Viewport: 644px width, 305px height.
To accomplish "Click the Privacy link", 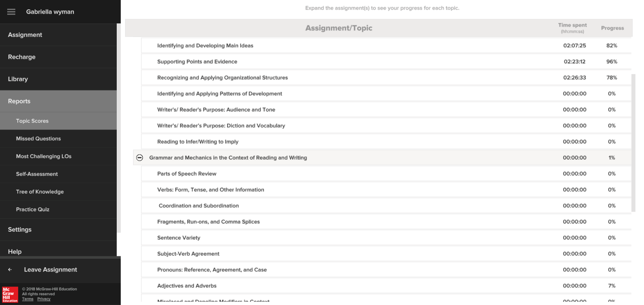I will pyautogui.click(x=44, y=299).
